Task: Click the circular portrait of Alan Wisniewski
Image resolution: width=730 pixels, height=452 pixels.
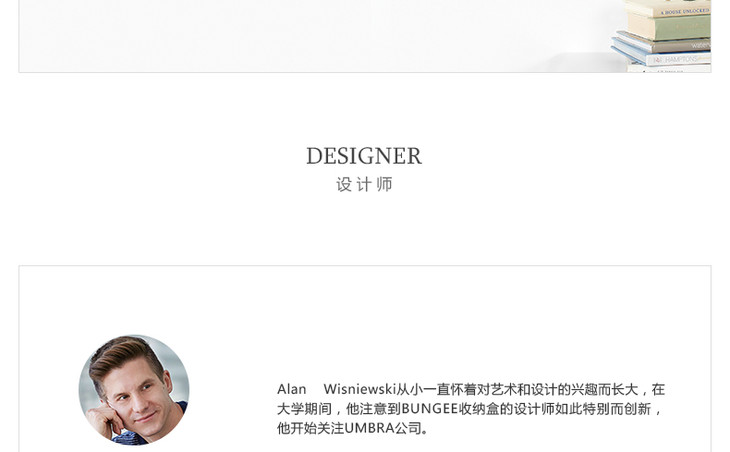Action: pyautogui.click(x=134, y=390)
